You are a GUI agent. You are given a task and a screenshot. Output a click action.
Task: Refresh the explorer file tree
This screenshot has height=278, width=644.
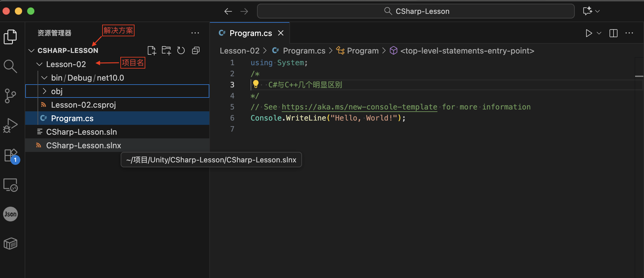(181, 50)
